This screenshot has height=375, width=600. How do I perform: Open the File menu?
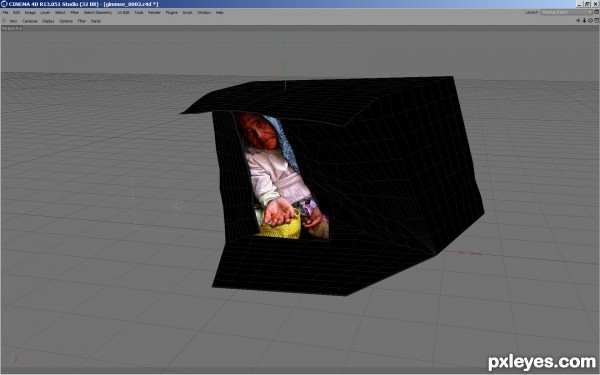(5, 13)
